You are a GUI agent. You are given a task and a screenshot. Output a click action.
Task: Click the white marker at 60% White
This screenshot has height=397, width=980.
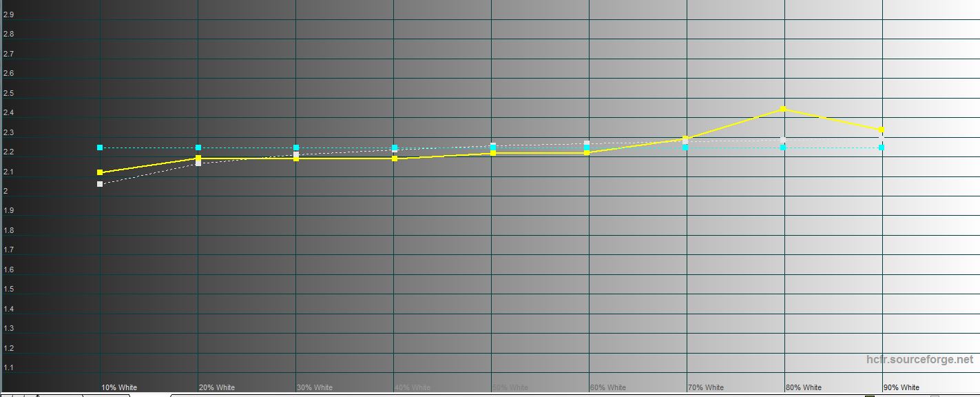click(587, 143)
